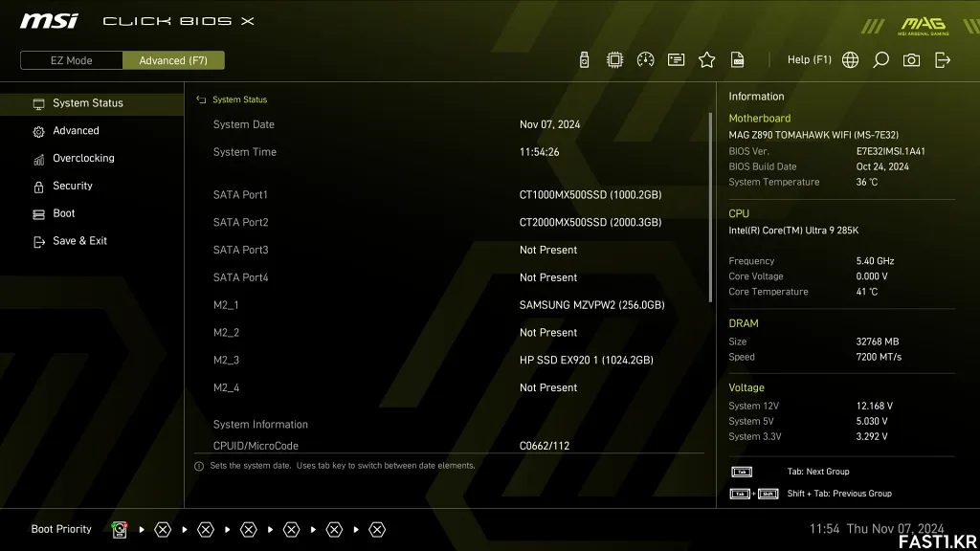
Task: Click System Status breadcrumb label
Action: click(x=239, y=99)
